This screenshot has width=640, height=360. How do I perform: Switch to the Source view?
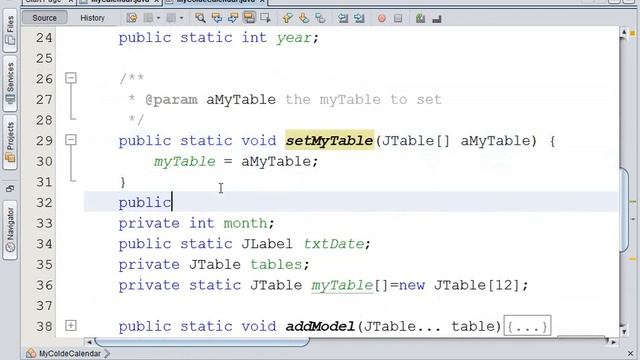(44, 18)
